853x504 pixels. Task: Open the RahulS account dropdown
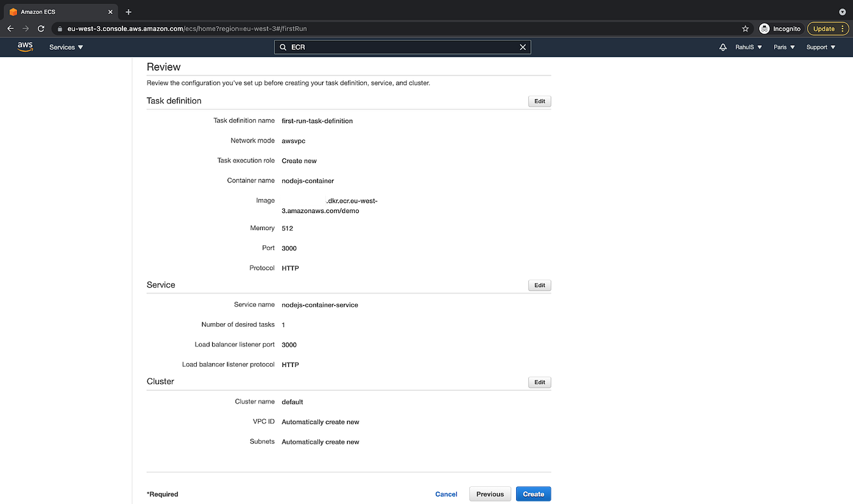[749, 47]
